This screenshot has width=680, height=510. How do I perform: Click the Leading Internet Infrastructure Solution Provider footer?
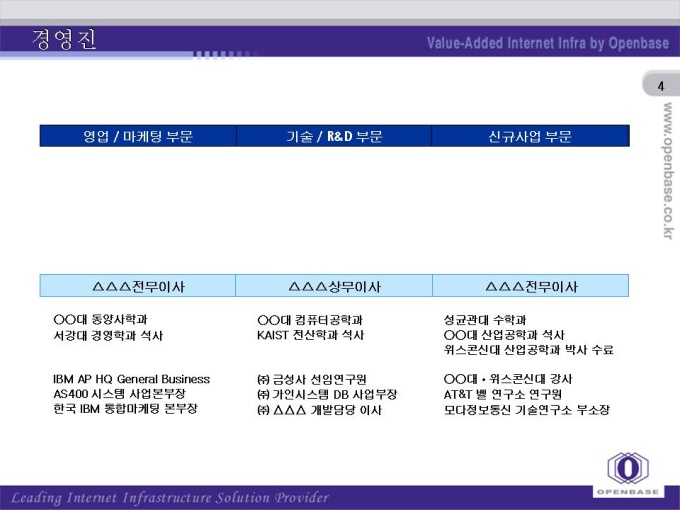coord(170,498)
